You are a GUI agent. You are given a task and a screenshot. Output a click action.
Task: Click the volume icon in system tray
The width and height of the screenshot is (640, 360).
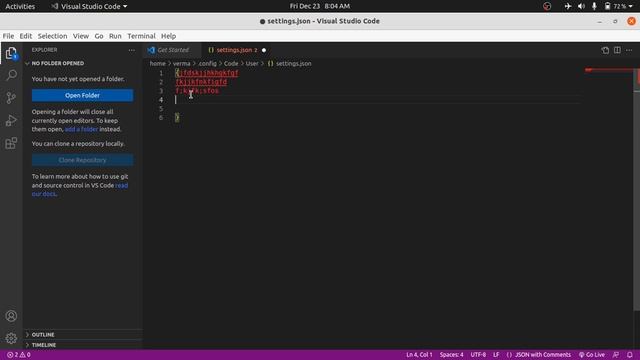[581, 6]
